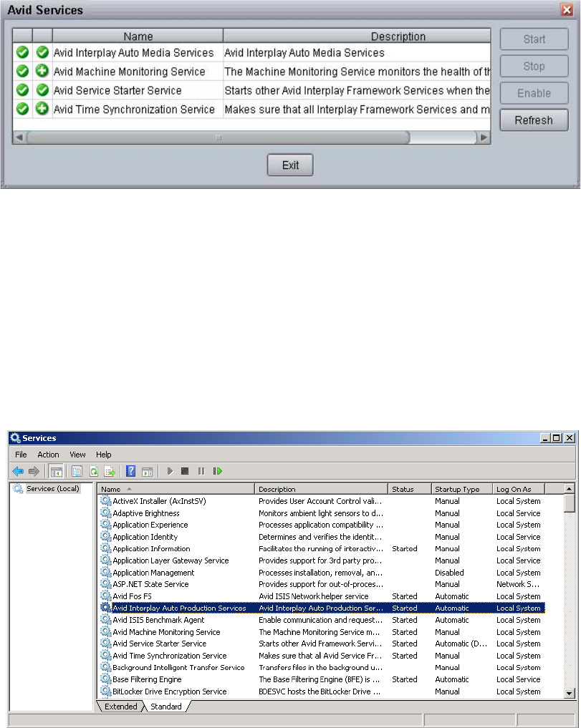Screen dimensions: 581x728
Task: Select the ASP.NET State Service row
Action: tap(322, 584)
